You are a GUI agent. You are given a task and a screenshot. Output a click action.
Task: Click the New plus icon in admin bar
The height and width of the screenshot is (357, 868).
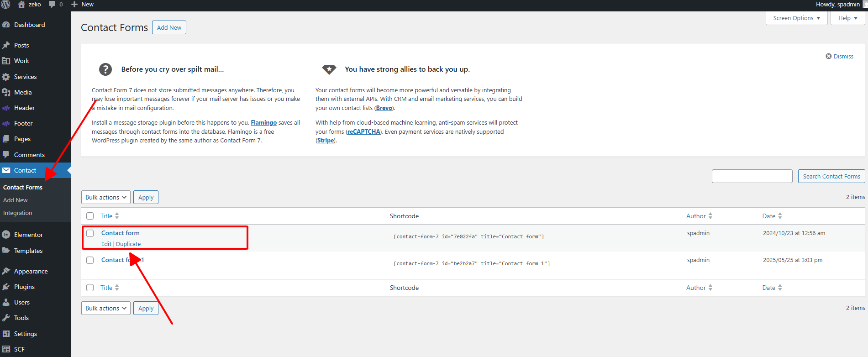click(74, 5)
